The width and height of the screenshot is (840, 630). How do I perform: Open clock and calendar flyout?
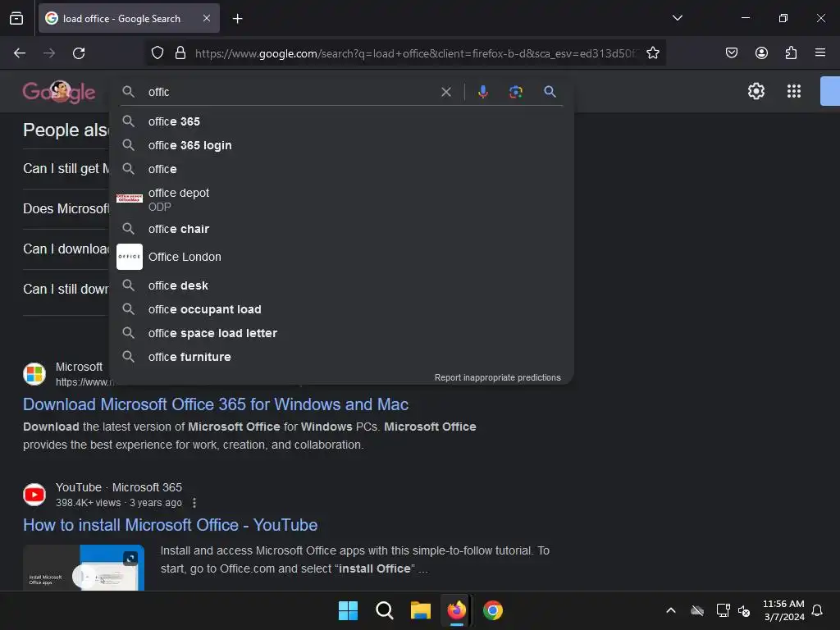(x=783, y=610)
